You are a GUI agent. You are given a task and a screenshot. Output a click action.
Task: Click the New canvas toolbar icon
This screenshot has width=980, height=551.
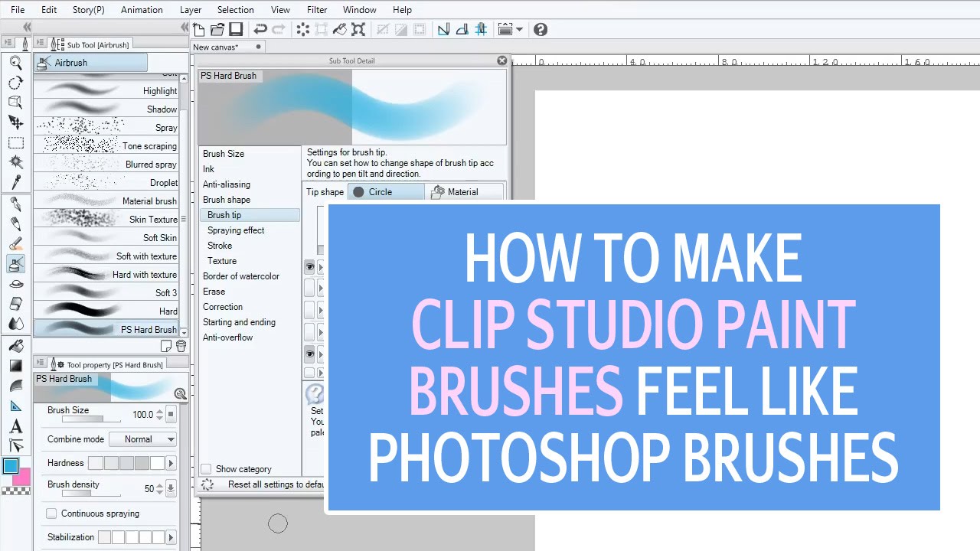click(x=199, y=30)
